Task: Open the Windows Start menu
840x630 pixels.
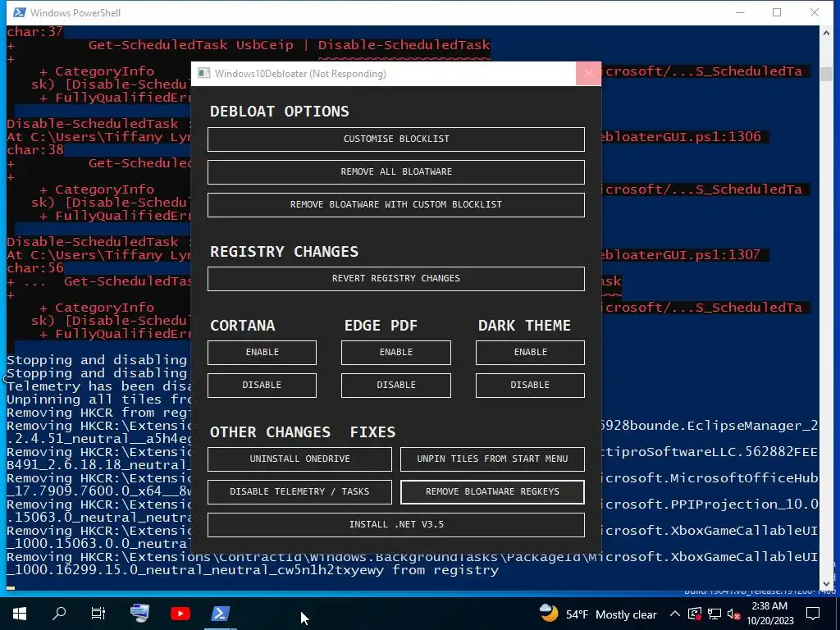Action: pyautogui.click(x=20, y=614)
